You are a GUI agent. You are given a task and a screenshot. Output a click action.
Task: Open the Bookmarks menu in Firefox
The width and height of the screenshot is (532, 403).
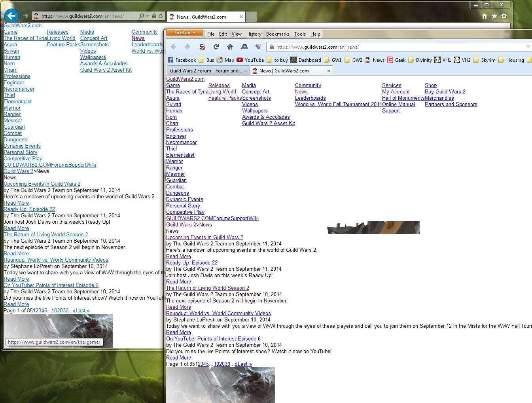tap(278, 34)
